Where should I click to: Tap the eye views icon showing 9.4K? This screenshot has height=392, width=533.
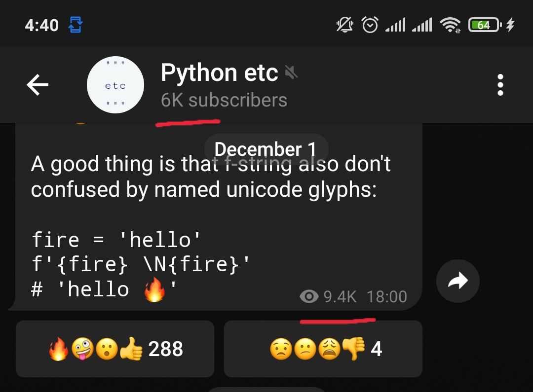coord(309,296)
